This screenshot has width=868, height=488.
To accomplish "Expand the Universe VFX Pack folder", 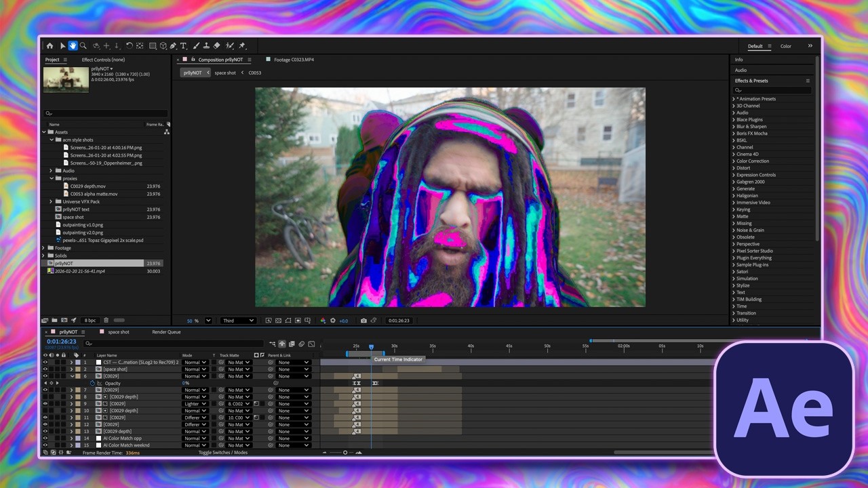I will click(x=52, y=201).
